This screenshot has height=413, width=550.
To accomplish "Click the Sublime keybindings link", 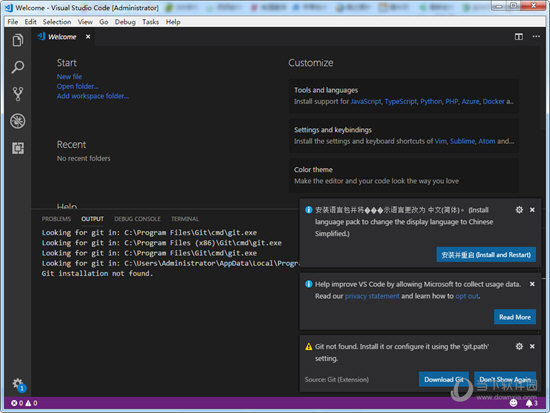I will click(462, 141).
